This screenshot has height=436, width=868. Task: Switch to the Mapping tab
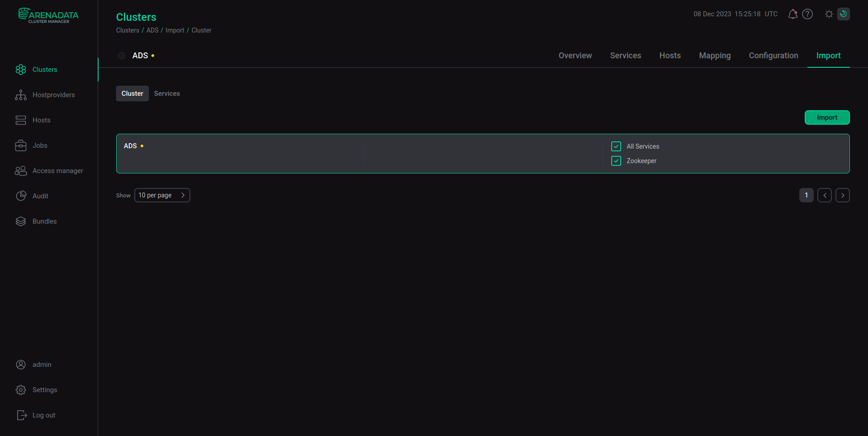tap(715, 56)
